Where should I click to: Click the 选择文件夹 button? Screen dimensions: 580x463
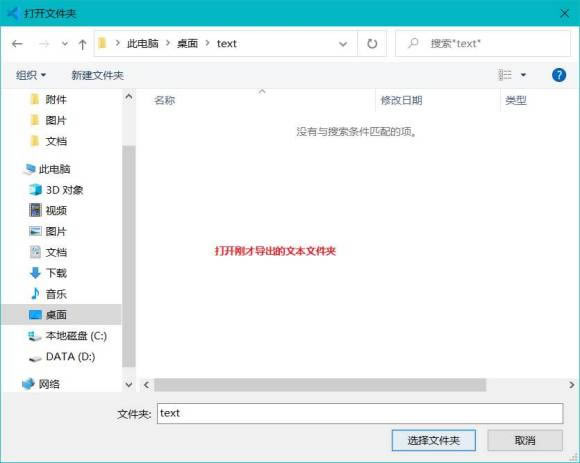[434, 440]
